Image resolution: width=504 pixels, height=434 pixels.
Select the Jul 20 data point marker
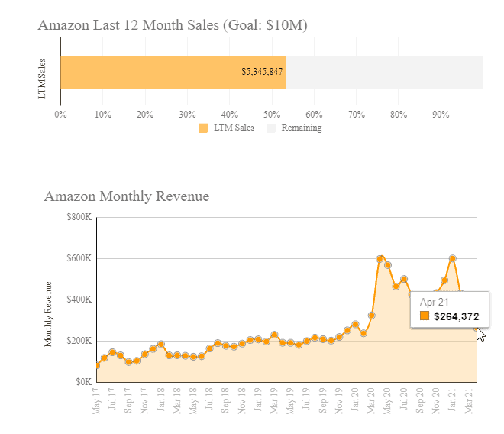[404, 279]
